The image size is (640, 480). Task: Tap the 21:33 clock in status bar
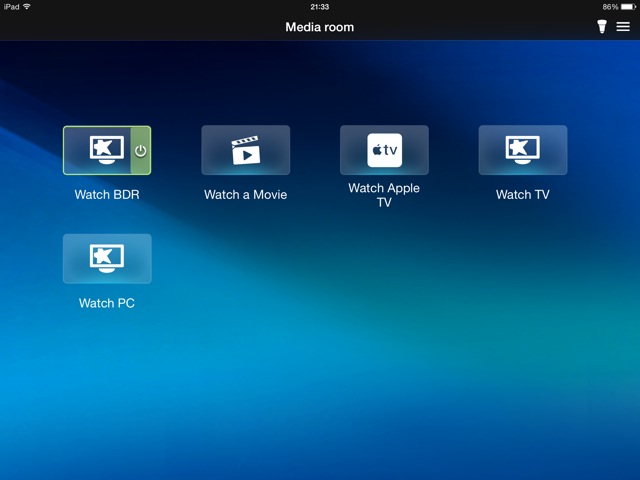click(x=320, y=7)
